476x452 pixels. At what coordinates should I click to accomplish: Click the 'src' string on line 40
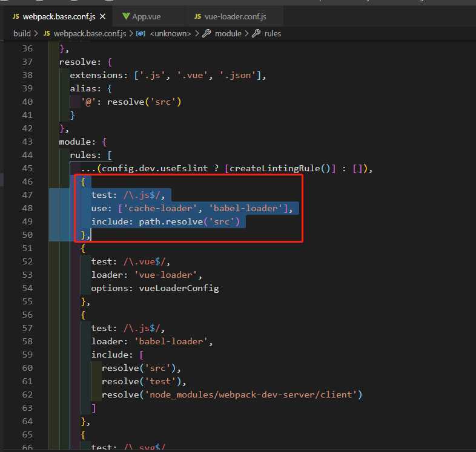tap(163, 102)
